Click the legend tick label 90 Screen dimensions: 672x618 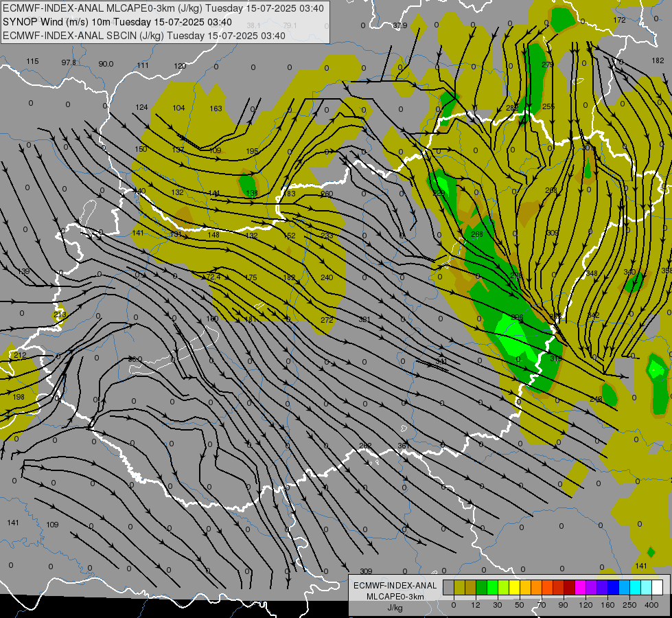563,605
